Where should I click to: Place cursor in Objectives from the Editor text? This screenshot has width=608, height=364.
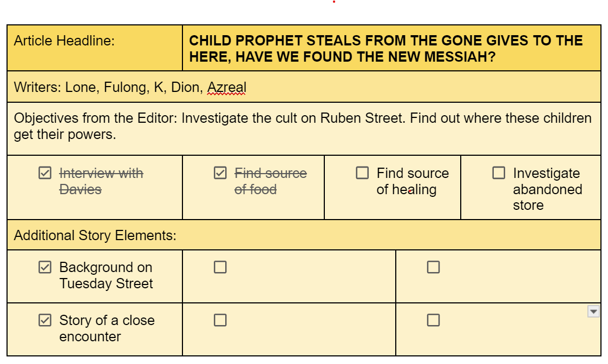(x=303, y=126)
